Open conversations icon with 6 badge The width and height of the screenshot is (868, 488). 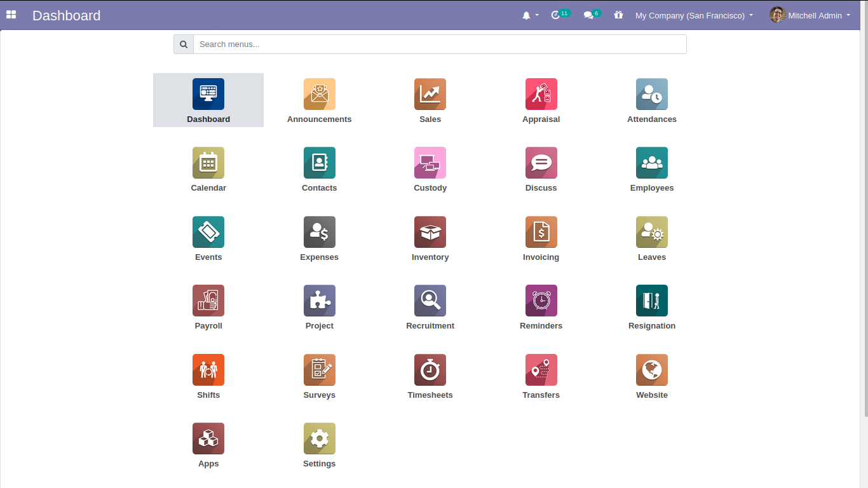tap(592, 15)
